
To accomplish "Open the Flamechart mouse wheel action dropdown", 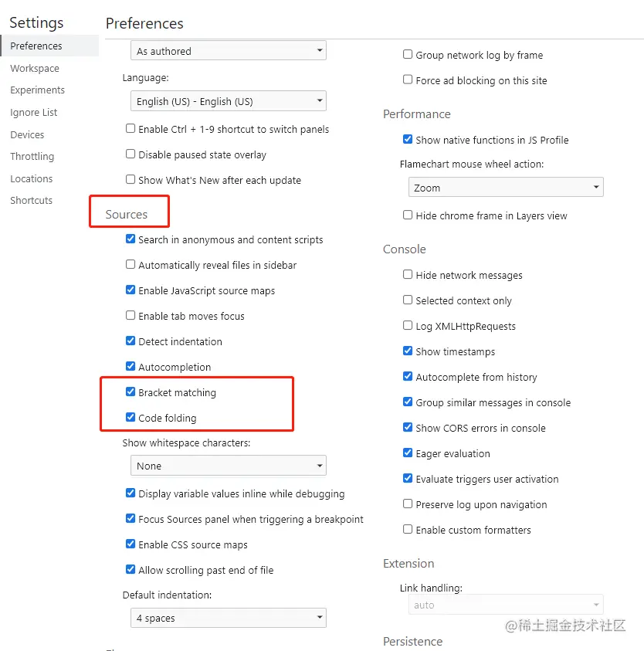I will point(506,188).
